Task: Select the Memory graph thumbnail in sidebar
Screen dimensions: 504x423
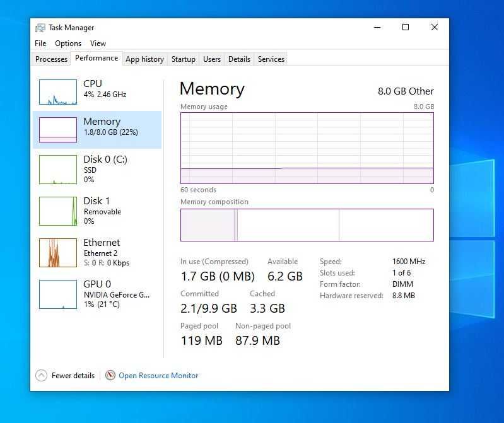Action: pos(58,130)
